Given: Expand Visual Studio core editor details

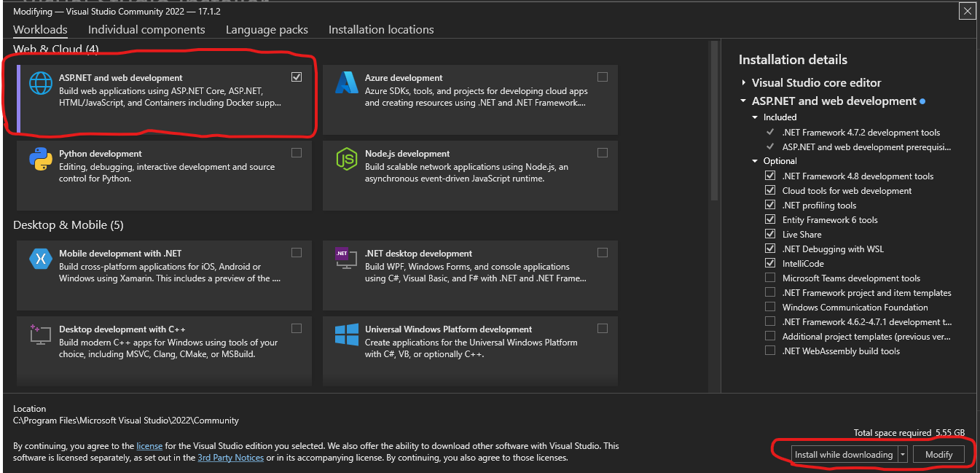Looking at the screenshot, I should 743,83.
